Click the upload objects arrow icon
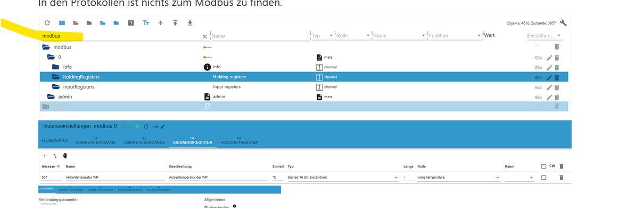The image size is (644, 208). (x=175, y=23)
